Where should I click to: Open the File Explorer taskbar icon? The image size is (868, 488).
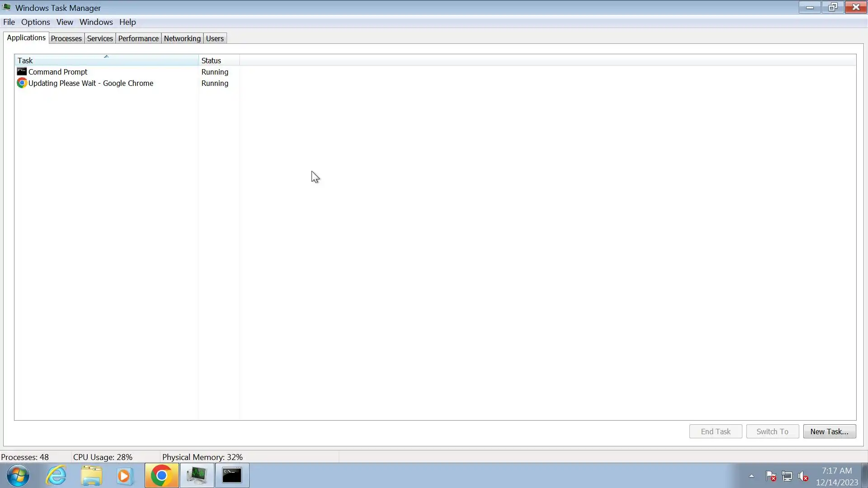point(91,476)
